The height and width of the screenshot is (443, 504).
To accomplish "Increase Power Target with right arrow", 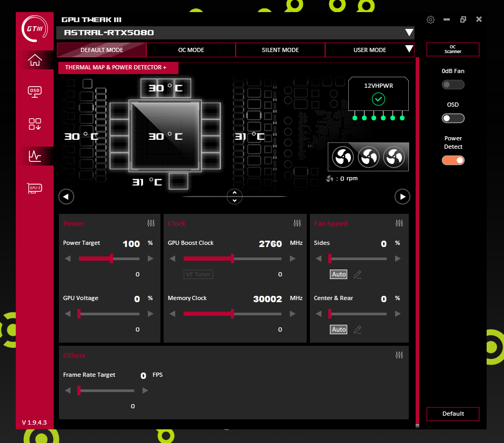I will (150, 259).
